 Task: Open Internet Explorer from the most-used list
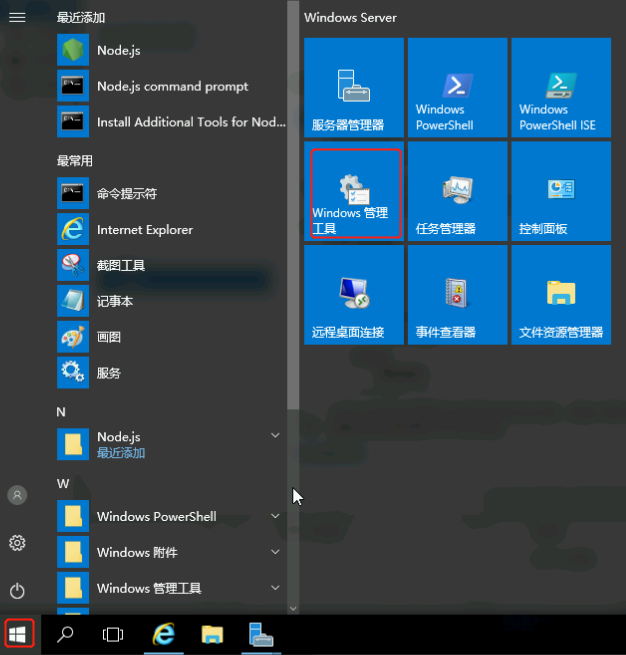point(171,229)
